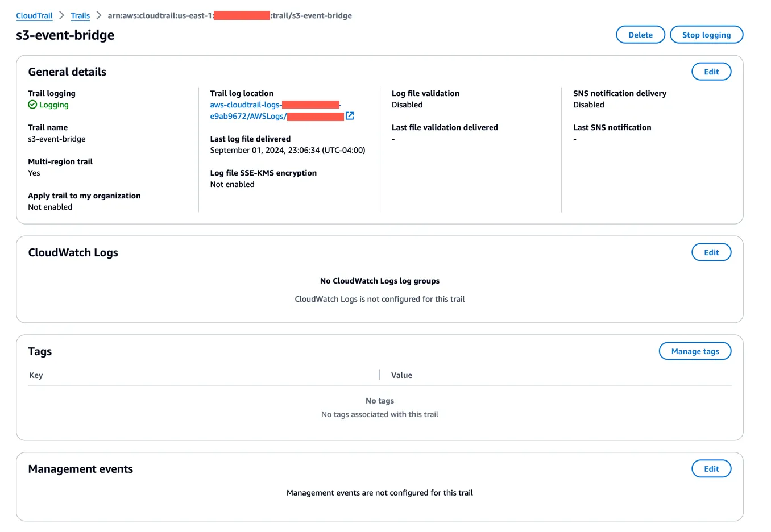The width and height of the screenshot is (771, 532).
Task: Edit the CloudWatch Logs configuration
Action: click(x=711, y=252)
